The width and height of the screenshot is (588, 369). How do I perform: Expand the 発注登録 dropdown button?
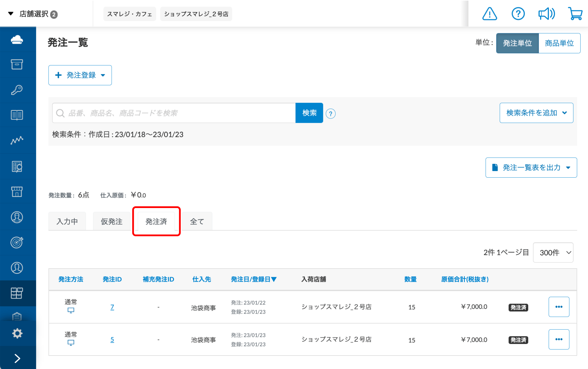pyautogui.click(x=80, y=75)
